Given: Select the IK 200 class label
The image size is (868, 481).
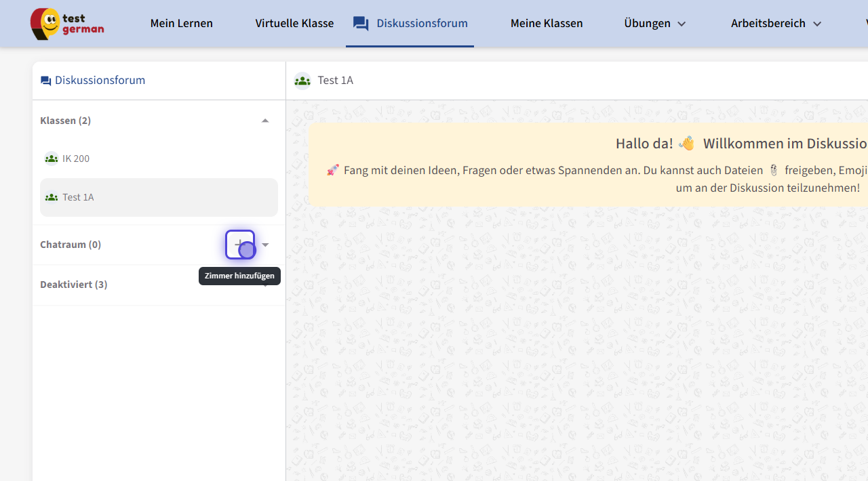Looking at the screenshot, I should (x=76, y=159).
